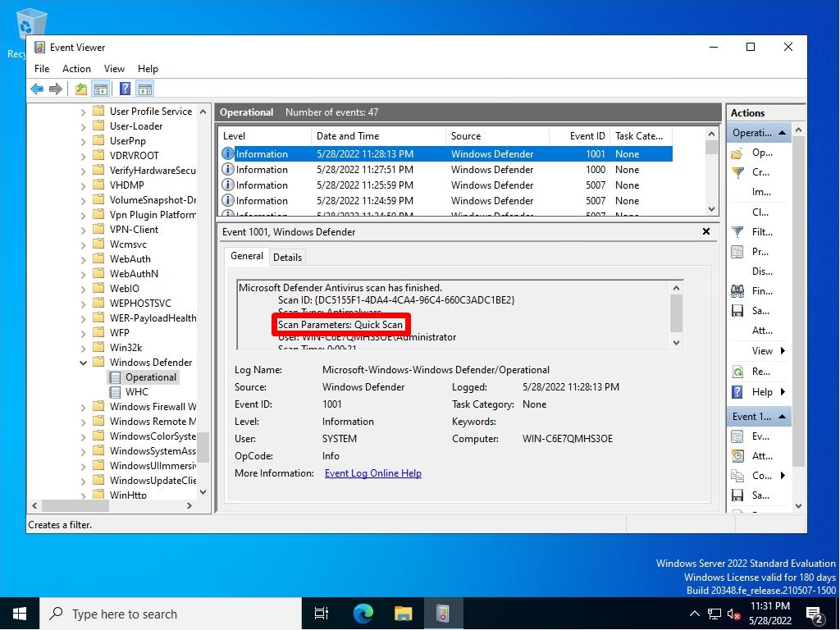Image resolution: width=840 pixels, height=630 pixels.
Task: Click the Properties icon in Actions pane
Action: 737,252
